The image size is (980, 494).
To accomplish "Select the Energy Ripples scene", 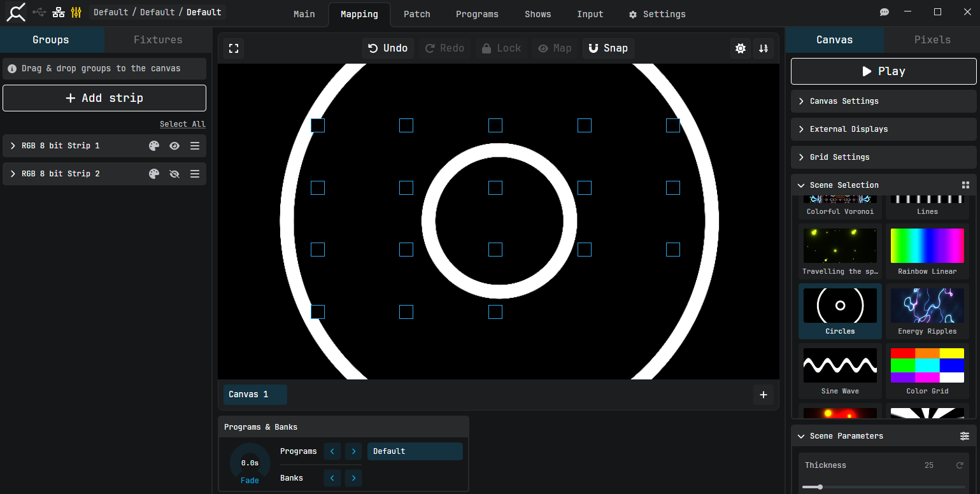I will coord(927,313).
